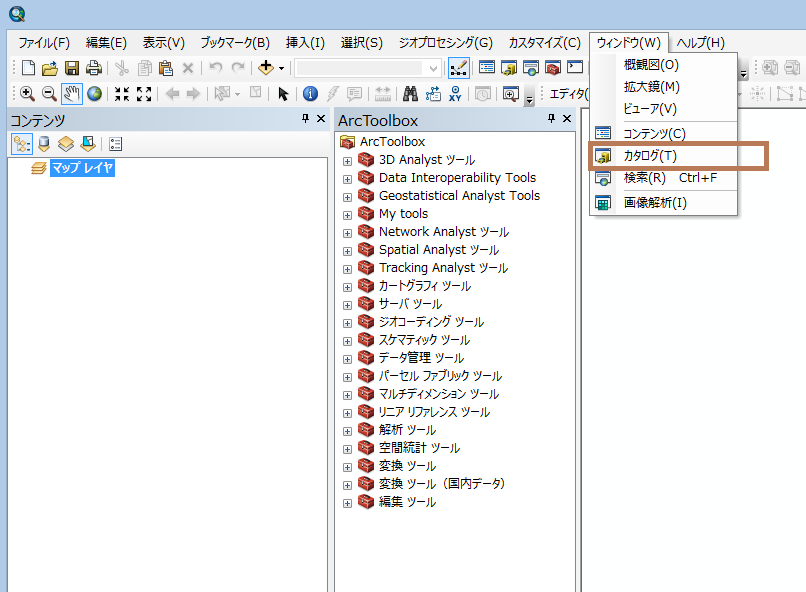Viewport: 806px width, 592px height.
Task: Select Tracking Analyst ツール item
Action: (443, 268)
